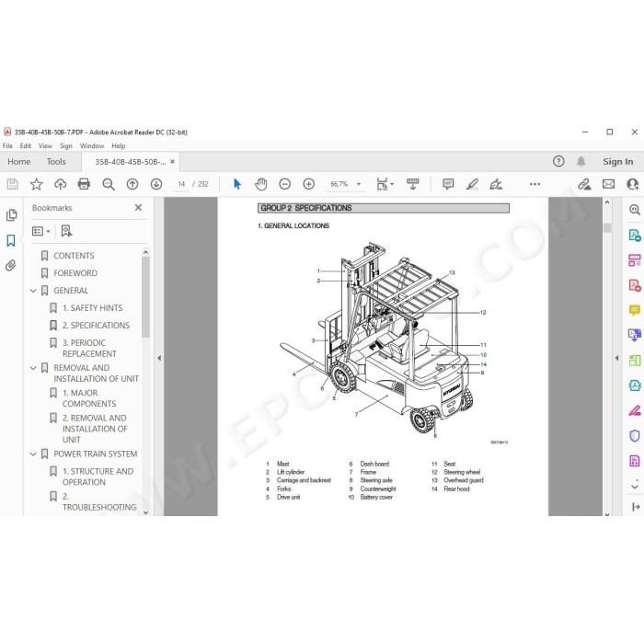Collapse REMOVAL AND INSTALLATION OF UNIT group
This screenshot has height=644, width=644.
[x=33, y=368]
